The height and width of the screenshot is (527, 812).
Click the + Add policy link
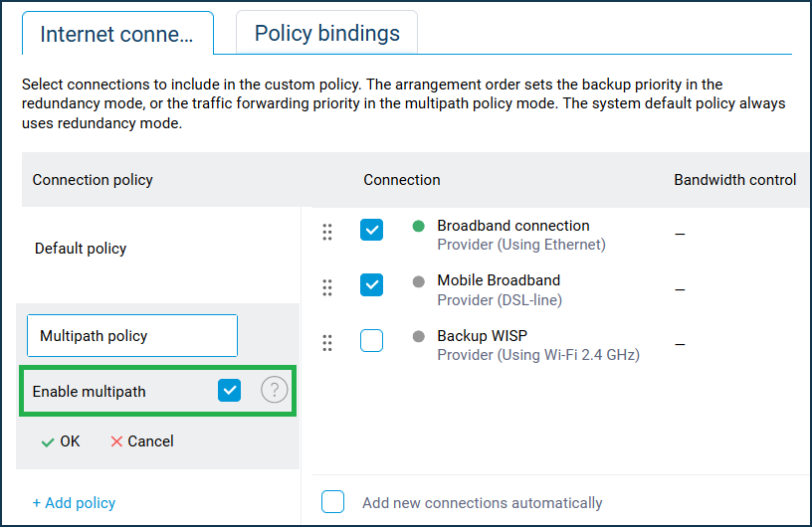pos(74,503)
